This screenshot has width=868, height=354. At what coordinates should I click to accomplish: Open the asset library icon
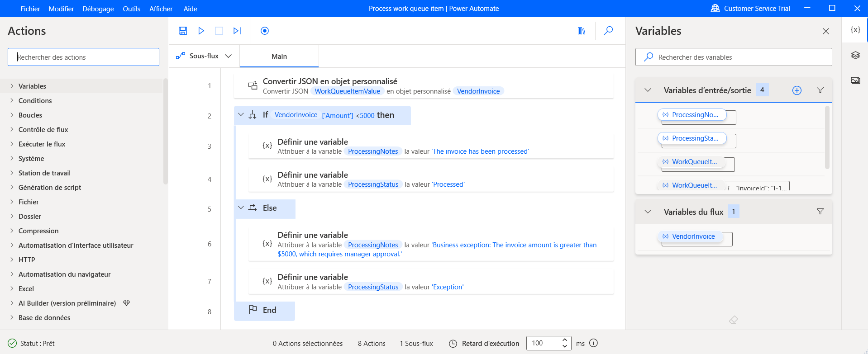[x=582, y=31]
